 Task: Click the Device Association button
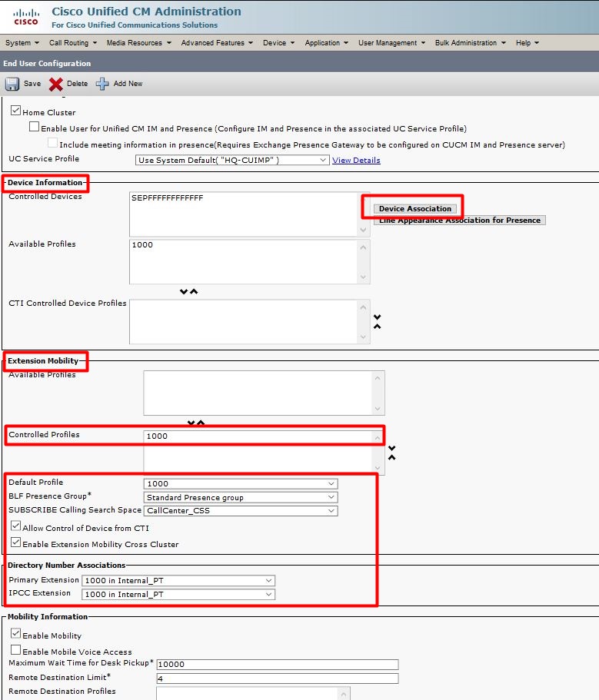click(415, 208)
